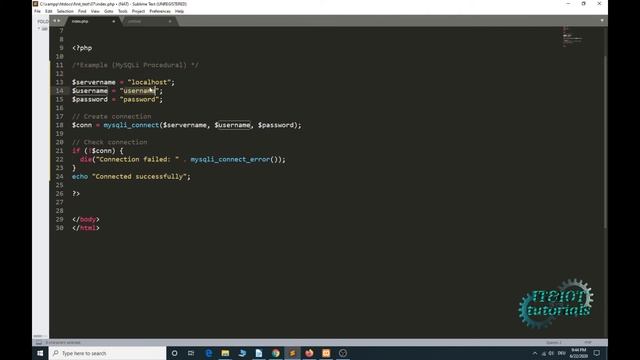Open the Preferences menu
This screenshot has width=640, height=360.
pos(160,11)
